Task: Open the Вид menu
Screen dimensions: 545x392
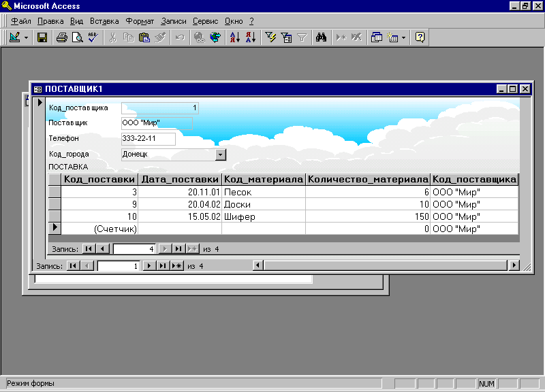Action: coord(76,21)
